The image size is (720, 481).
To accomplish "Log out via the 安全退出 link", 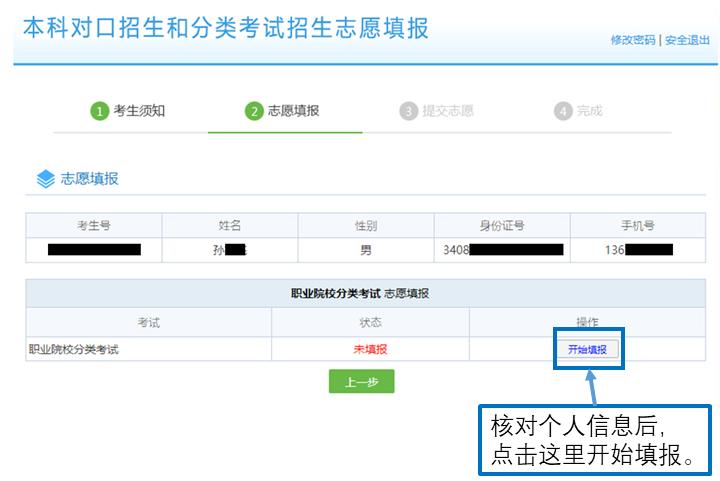I will [687, 40].
